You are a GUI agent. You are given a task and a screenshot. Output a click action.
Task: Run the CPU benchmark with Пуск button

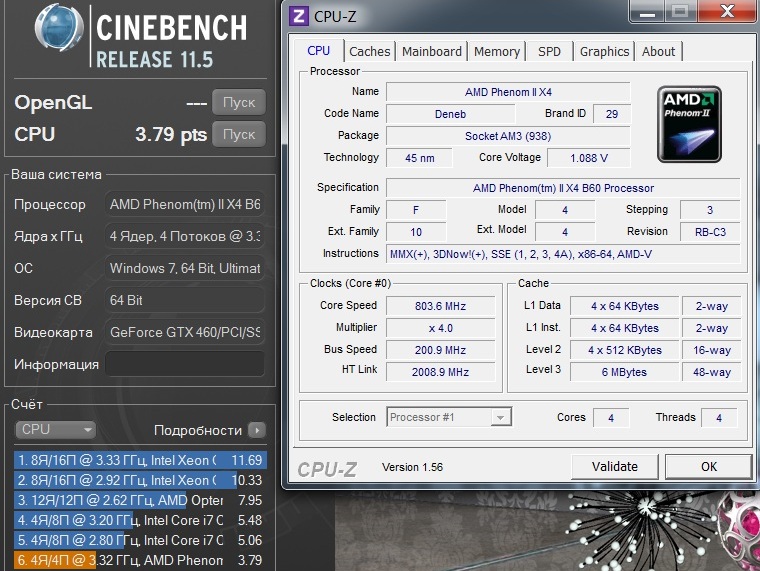[x=238, y=134]
